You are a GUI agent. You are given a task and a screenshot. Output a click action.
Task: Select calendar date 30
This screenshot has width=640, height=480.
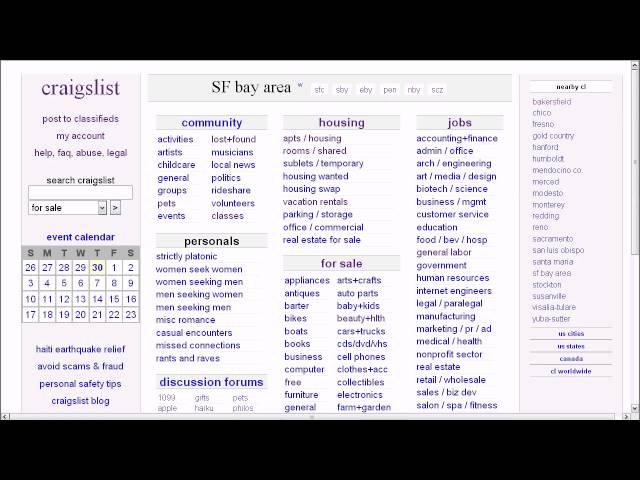click(x=97, y=268)
